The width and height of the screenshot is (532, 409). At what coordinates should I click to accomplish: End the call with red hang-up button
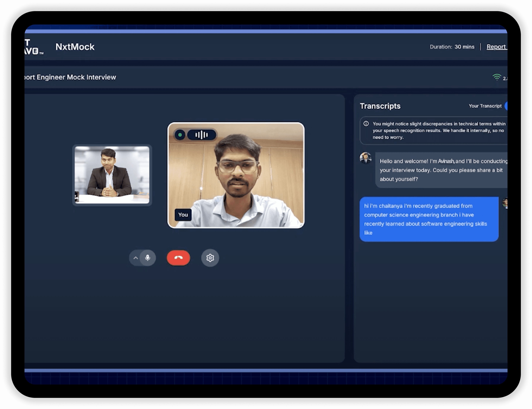point(178,258)
